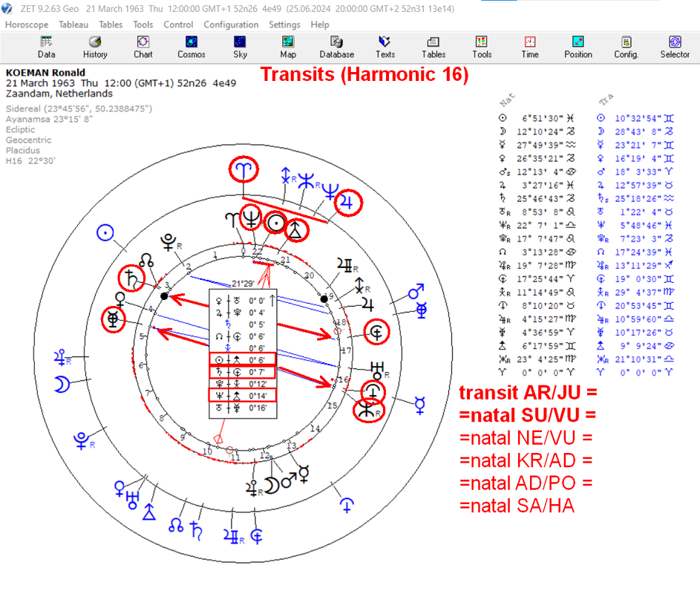
Task: Open the Tools menu in menu bar
Action: (143, 25)
